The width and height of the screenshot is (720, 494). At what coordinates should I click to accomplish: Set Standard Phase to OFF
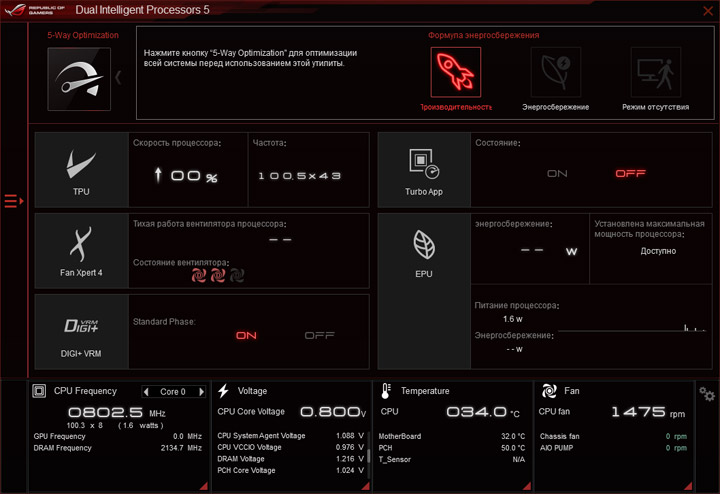(x=320, y=336)
